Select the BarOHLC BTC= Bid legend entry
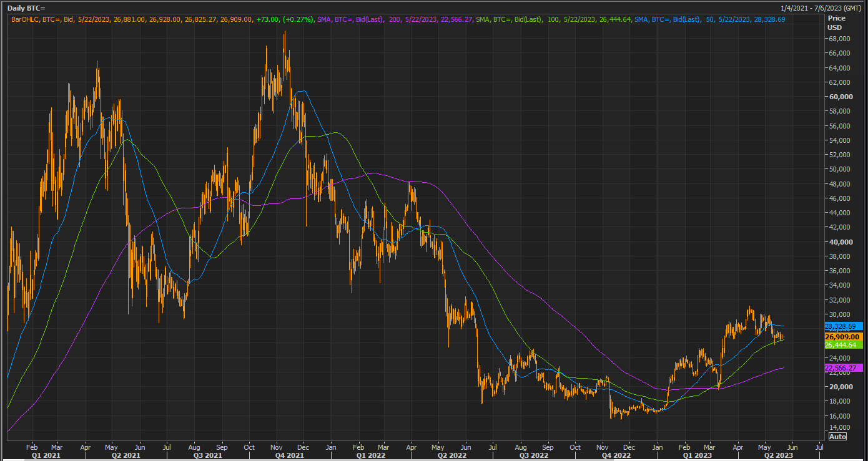 pyautogui.click(x=165, y=19)
